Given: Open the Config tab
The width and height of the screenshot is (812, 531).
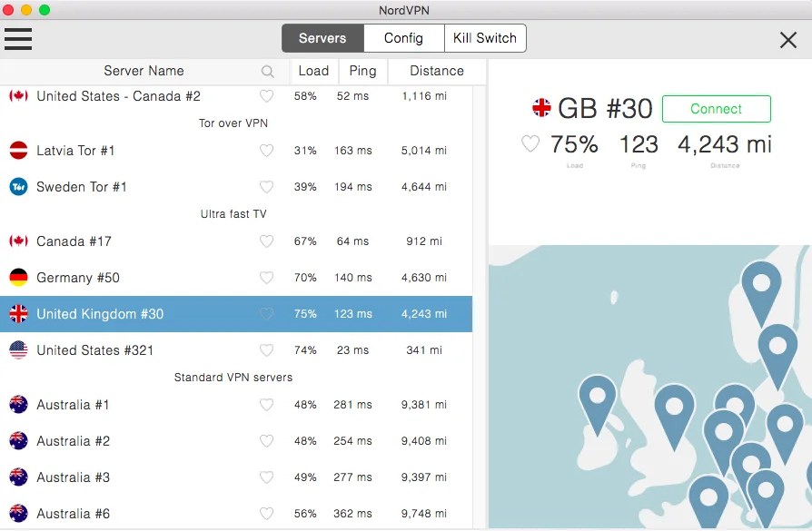Looking at the screenshot, I should [x=404, y=38].
